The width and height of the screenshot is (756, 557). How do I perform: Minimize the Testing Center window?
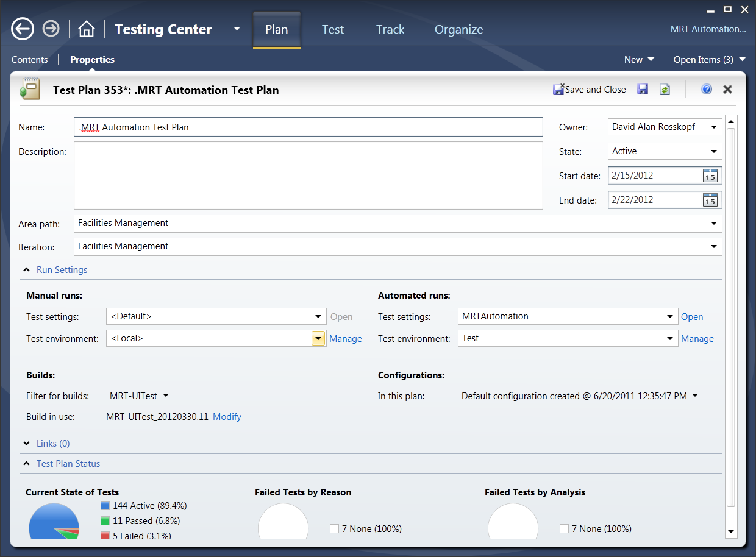coord(710,10)
